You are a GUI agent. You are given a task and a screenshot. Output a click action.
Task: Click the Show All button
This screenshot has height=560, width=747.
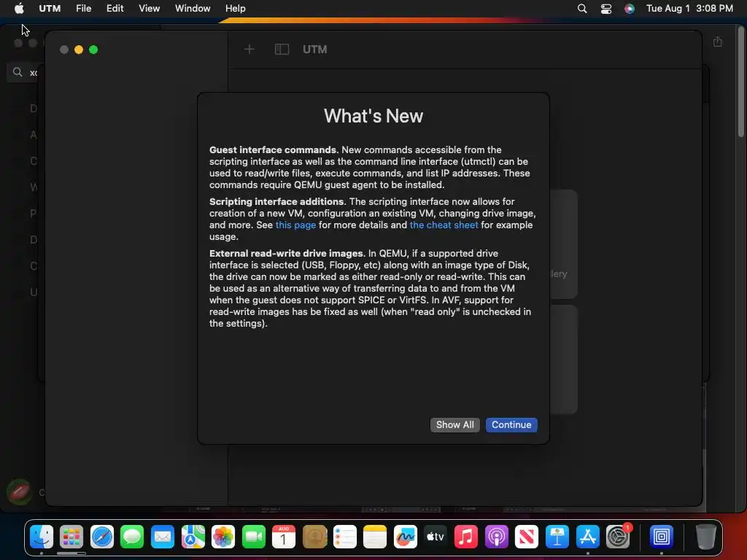[x=454, y=425]
